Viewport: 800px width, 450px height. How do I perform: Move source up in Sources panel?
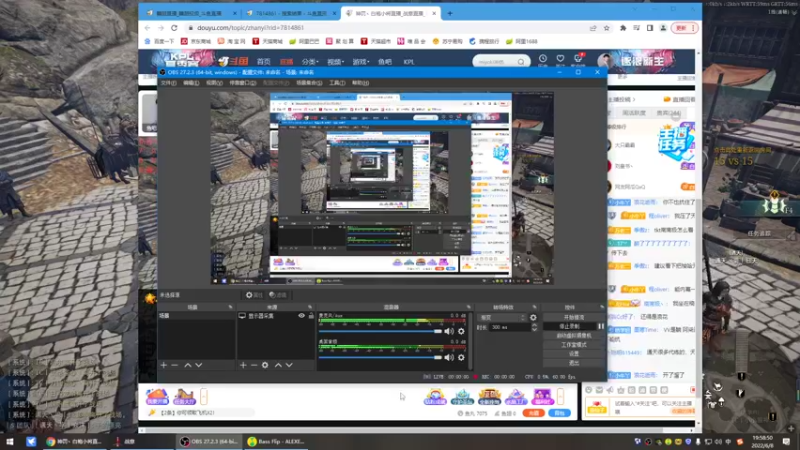(x=278, y=365)
